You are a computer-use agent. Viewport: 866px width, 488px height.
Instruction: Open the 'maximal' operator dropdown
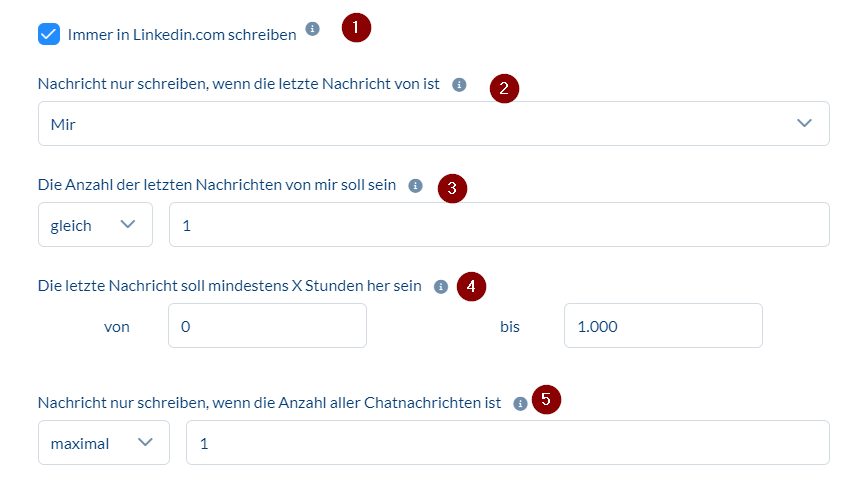pos(103,443)
